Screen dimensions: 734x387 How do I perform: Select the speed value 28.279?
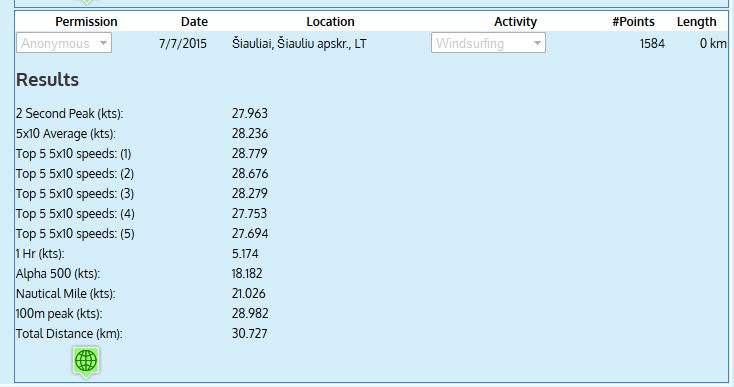click(x=250, y=193)
